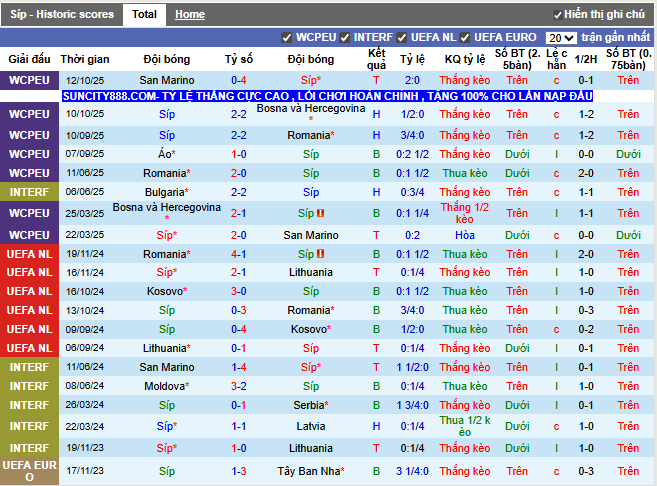
Task: Open Kosovo team in 16/10/24 row
Action: (x=167, y=291)
